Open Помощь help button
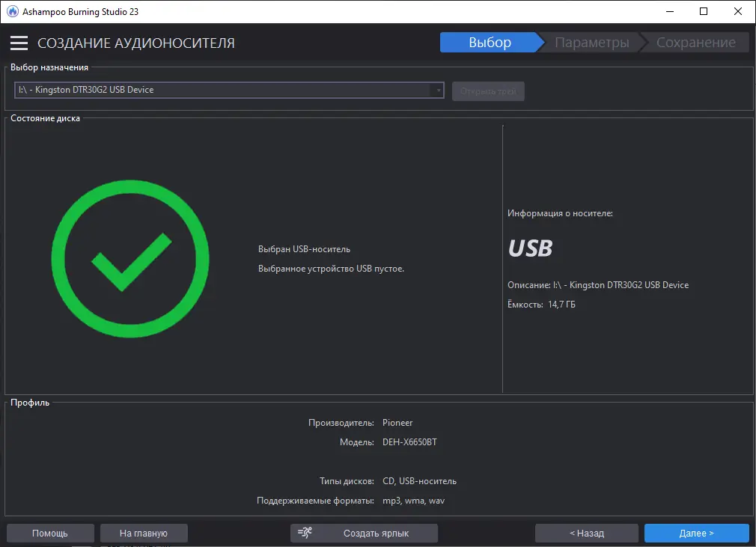The height and width of the screenshot is (547, 756). point(50,533)
